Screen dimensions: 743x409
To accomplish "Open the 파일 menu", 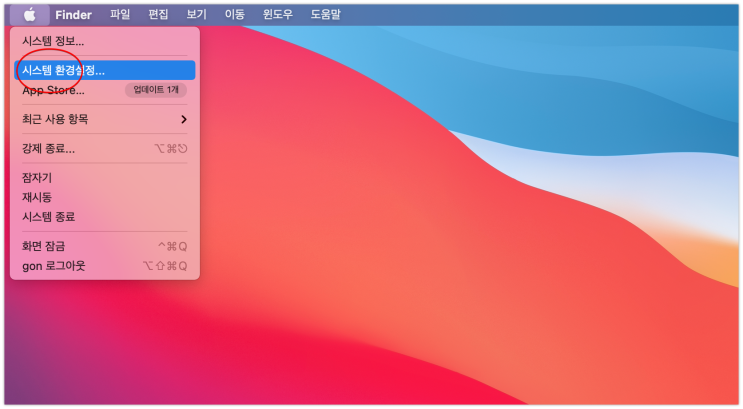I will pyautogui.click(x=120, y=15).
